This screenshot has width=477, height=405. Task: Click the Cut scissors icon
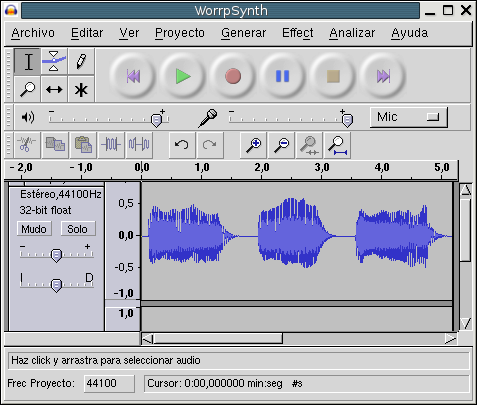tap(27, 145)
